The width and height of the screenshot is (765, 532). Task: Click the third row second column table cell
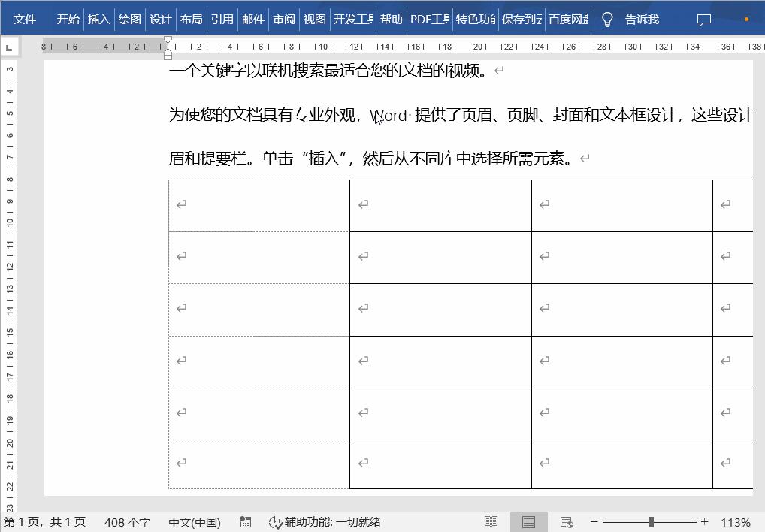pos(440,310)
